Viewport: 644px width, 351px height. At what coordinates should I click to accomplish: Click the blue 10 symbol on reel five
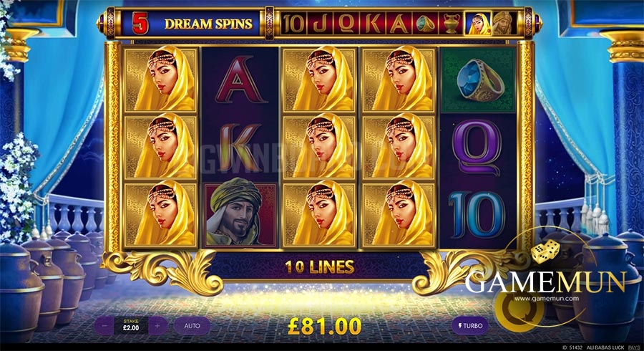[x=478, y=215]
